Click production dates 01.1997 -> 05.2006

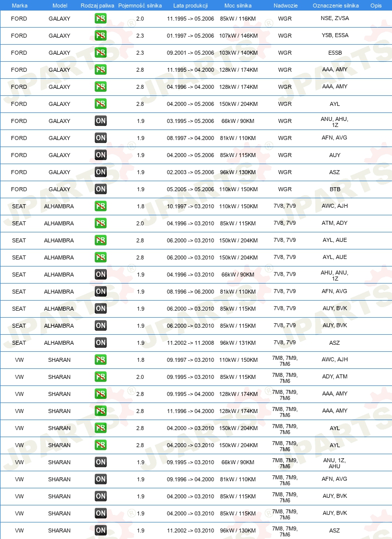[x=190, y=36]
